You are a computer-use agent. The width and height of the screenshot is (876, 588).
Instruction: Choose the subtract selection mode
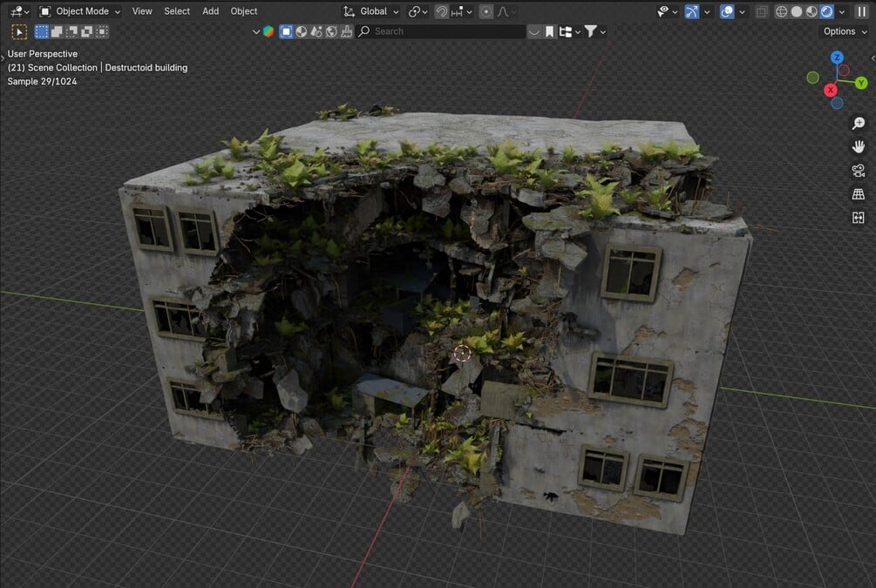click(71, 32)
